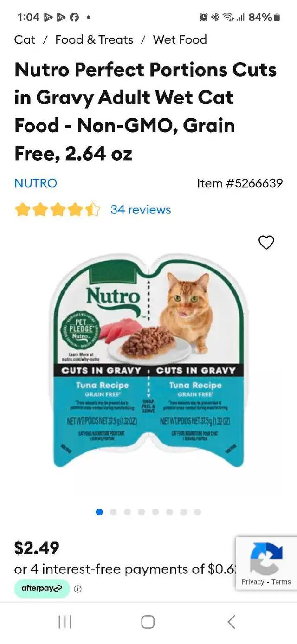Open the NUTRO brand link
The height and width of the screenshot is (644, 297).
pyautogui.click(x=36, y=183)
